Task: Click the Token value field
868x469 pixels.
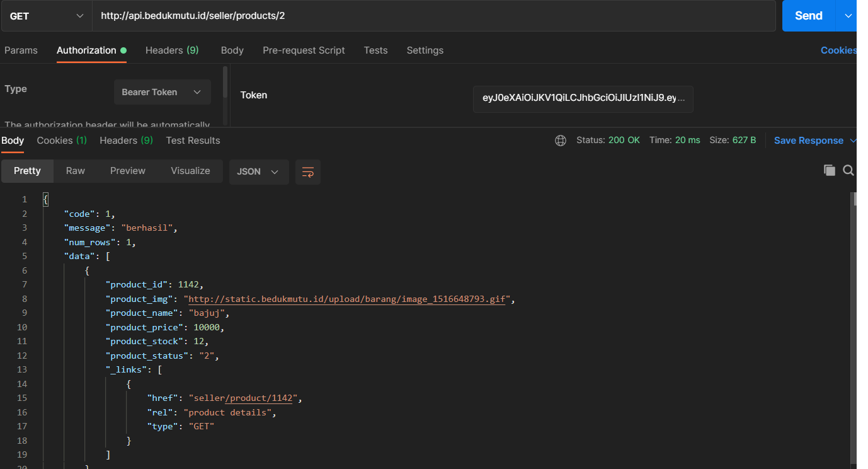Action: coord(583,99)
